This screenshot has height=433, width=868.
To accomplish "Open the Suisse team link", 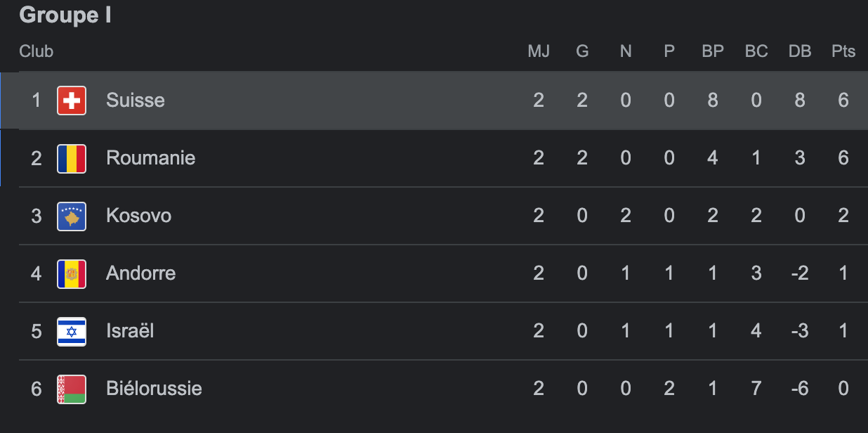I will pos(136,101).
